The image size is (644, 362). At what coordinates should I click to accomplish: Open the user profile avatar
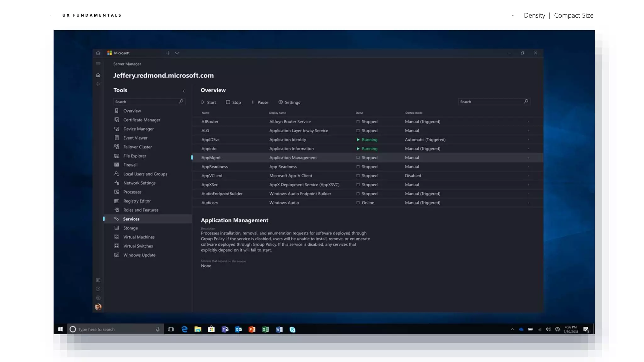(x=98, y=307)
